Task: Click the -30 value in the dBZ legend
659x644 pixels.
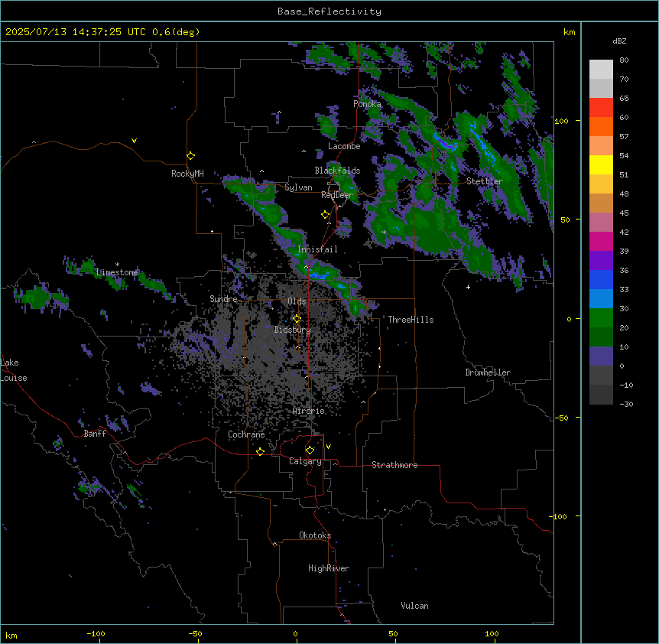Action: pyautogui.click(x=626, y=405)
